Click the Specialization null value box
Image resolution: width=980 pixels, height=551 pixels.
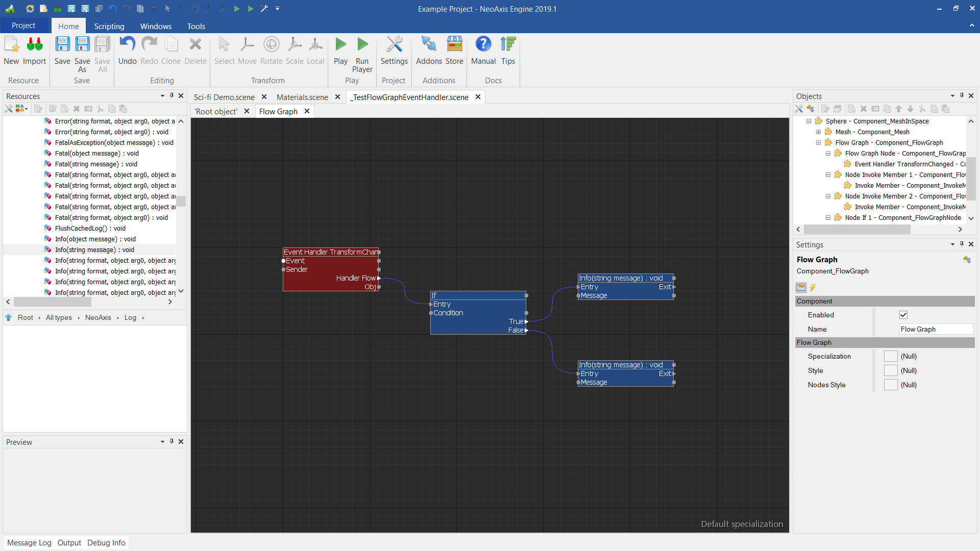891,356
